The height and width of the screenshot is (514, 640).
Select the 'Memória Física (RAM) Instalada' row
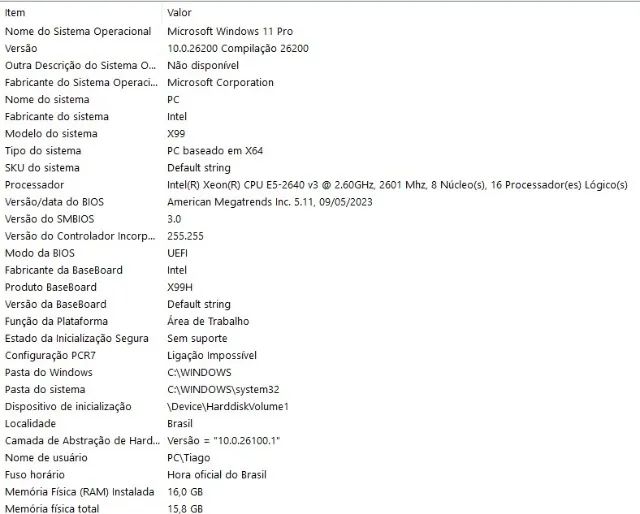pyautogui.click(x=80, y=492)
